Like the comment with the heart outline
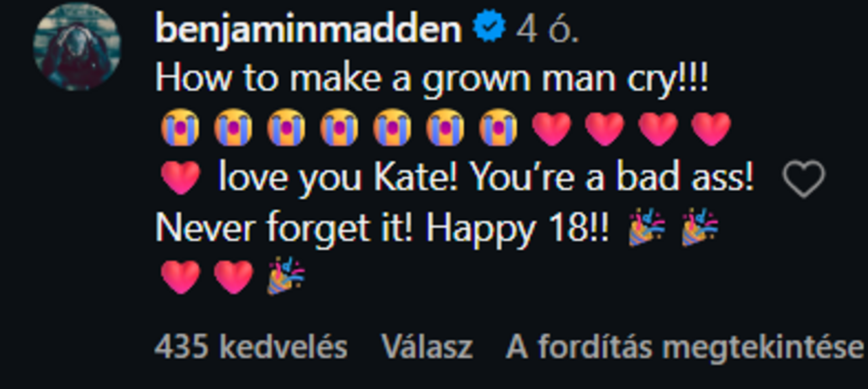This screenshot has height=389, width=868. (x=804, y=179)
